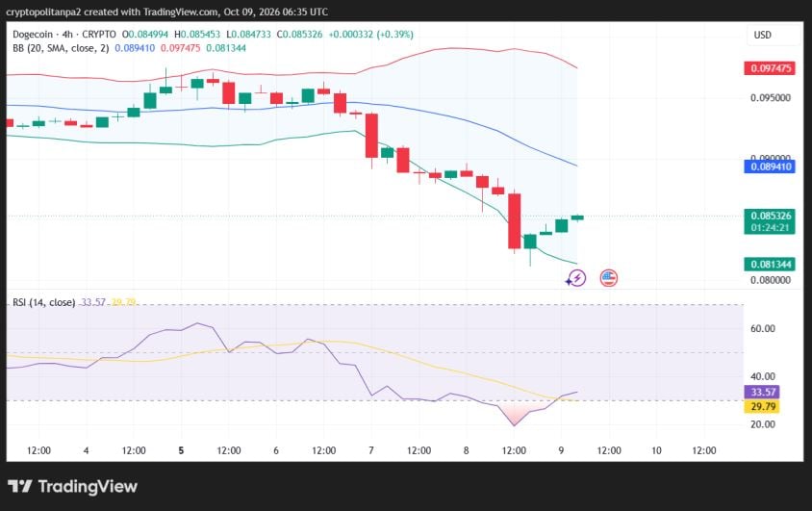Click the yellow 29.79 RSI average label
This screenshot has width=812, height=511.
(762, 406)
